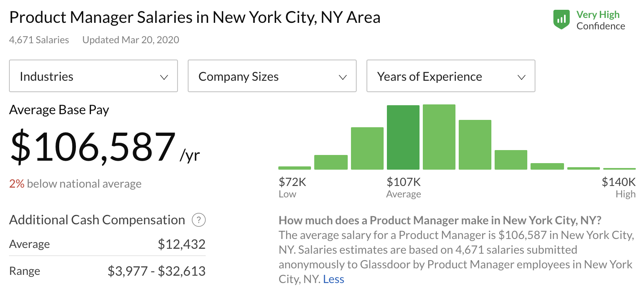Click the Less link to collapse description

point(333,279)
